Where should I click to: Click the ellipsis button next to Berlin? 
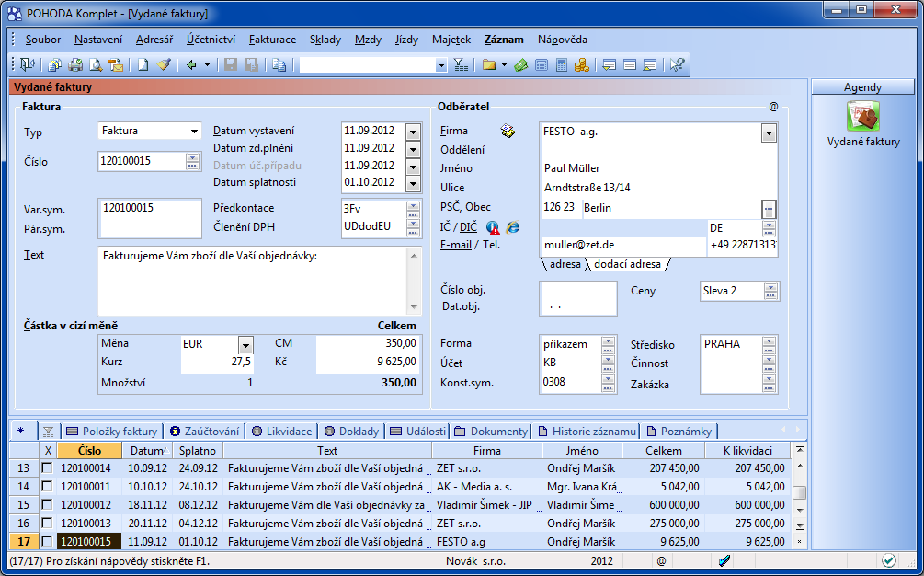tap(769, 209)
